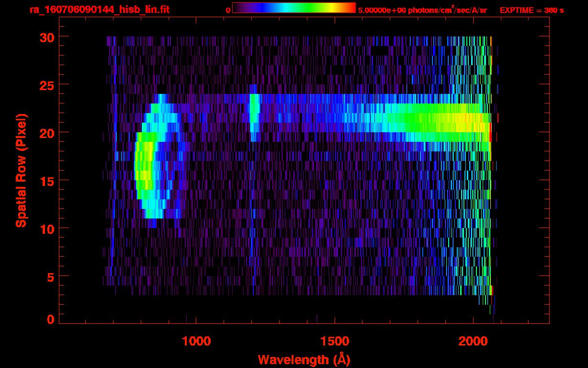Click the color scale bar

tap(294, 7)
